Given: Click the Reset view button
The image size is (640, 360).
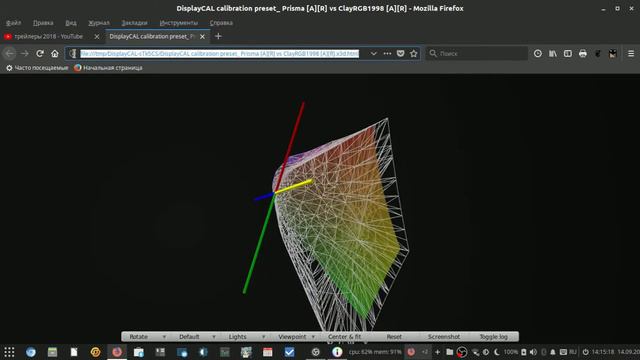Looking at the screenshot, I should tap(394, 337).
